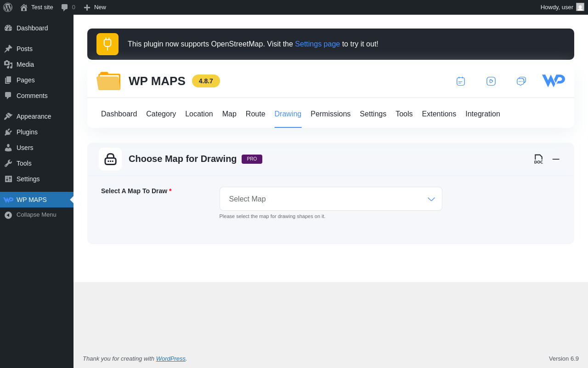Open the WordPress link in footer
This screenshot has width=588, height=368.
click(x=170, y=358)
